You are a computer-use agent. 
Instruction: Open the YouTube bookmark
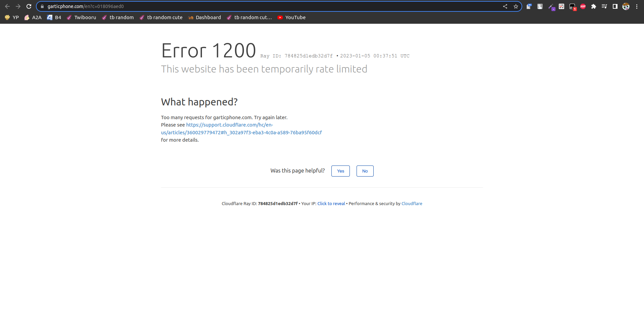click(291, 17)
